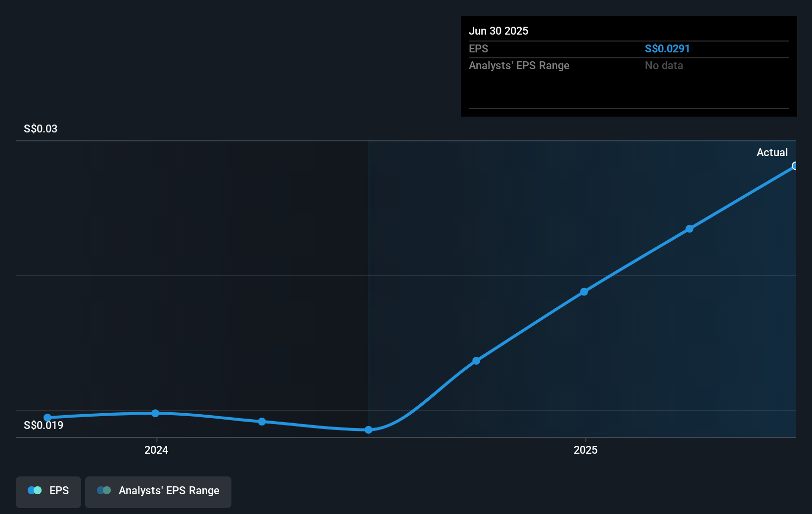
Task: Click the first data point after the lowest dip
Action: click(x=476, y=361)
